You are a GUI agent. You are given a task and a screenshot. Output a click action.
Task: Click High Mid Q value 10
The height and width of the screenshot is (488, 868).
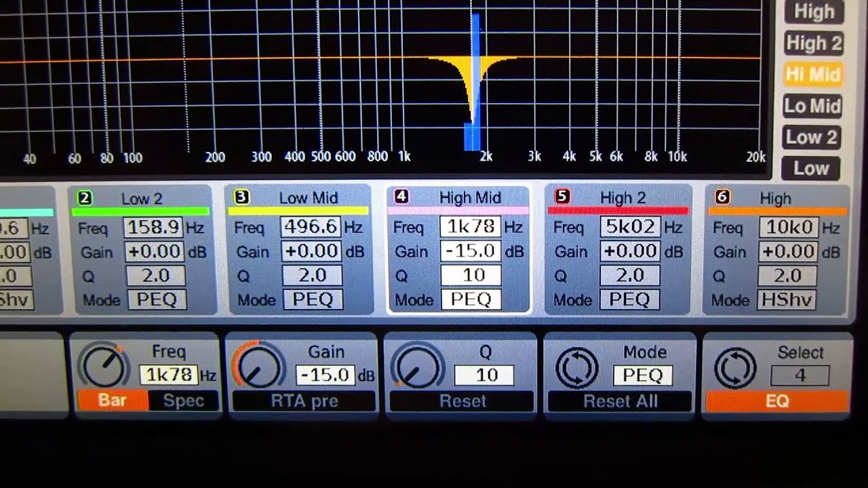[x=471, y=275]
